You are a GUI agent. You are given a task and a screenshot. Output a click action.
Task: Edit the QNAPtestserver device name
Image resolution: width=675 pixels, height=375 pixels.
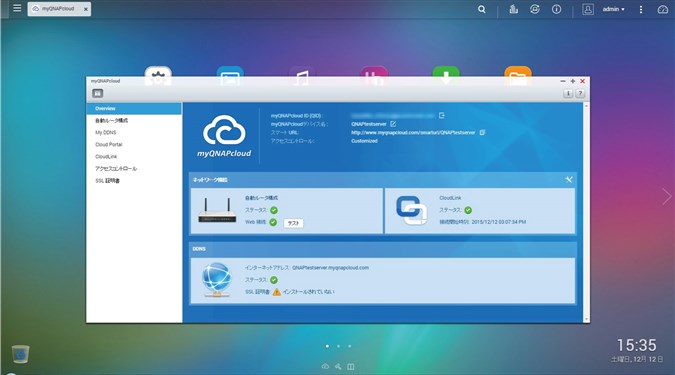(x=393, y=124)
